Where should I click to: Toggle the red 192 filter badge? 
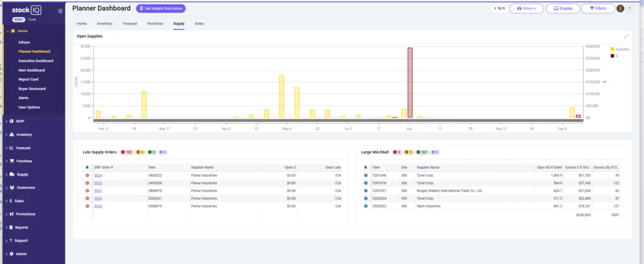click(x=126, y=152)
